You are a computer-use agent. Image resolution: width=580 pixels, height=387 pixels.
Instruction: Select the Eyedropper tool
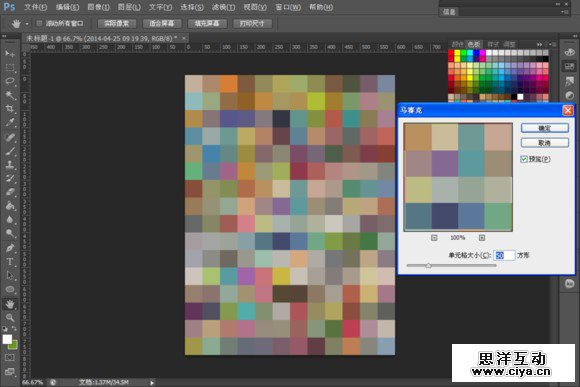[x=10, y=122]
